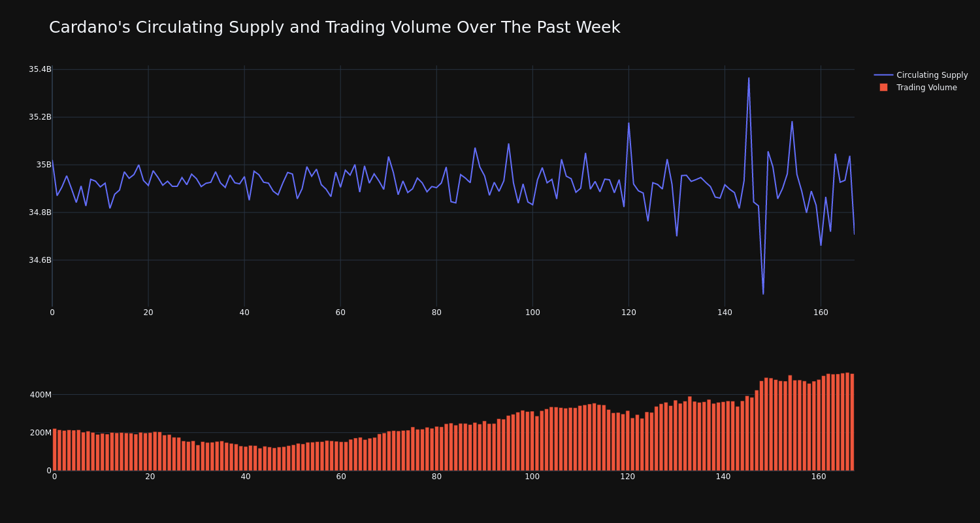This screenshot has height=523, width=980.
Task: Click the red Trading Volume legend square
Action: [883, 87]
